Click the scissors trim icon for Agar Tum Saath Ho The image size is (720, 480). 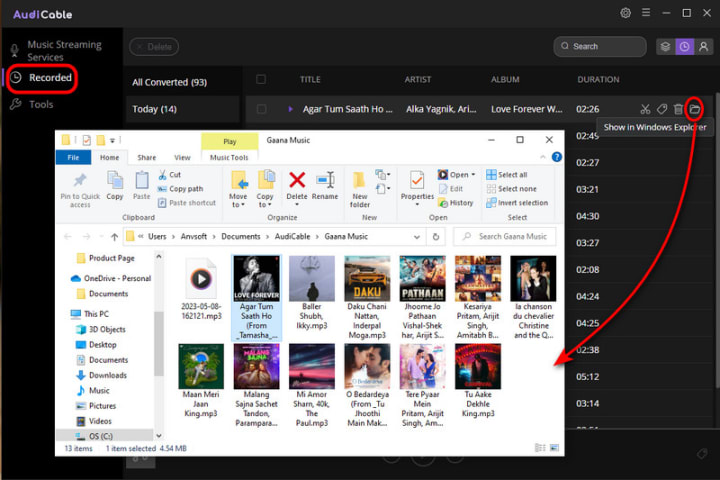[x=645, y=109]
